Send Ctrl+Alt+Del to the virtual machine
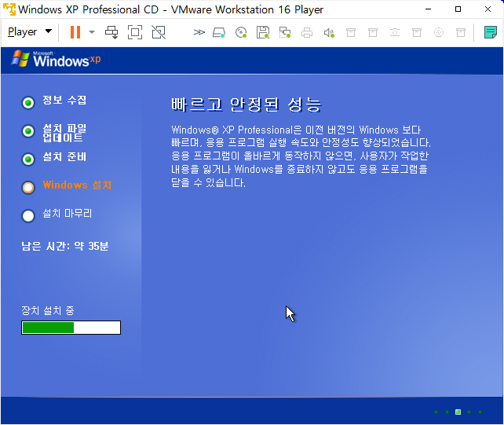504x425 pixels. (111, 32)
